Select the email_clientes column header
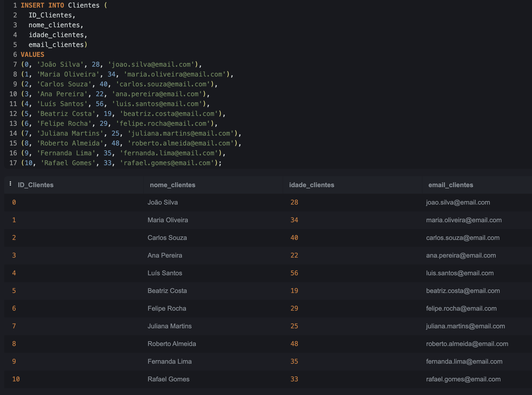532x395 pixels. pyautogui.click(x=451, y=185)
